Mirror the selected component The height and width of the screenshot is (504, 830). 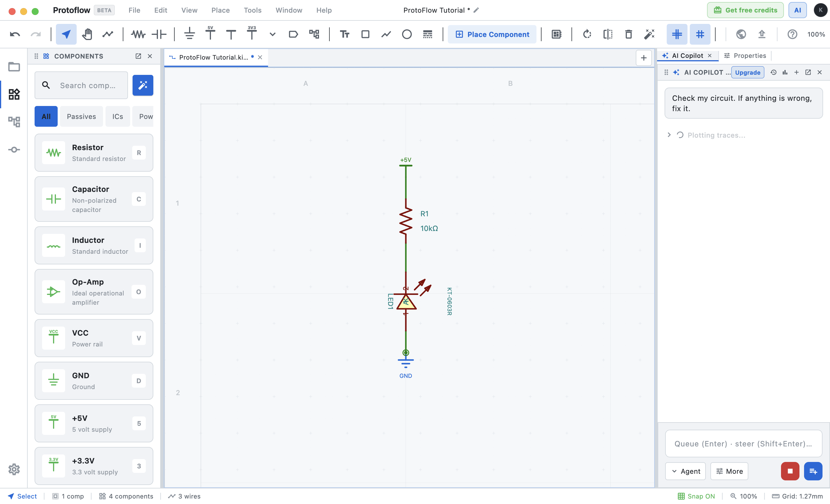tap(608, 34)
